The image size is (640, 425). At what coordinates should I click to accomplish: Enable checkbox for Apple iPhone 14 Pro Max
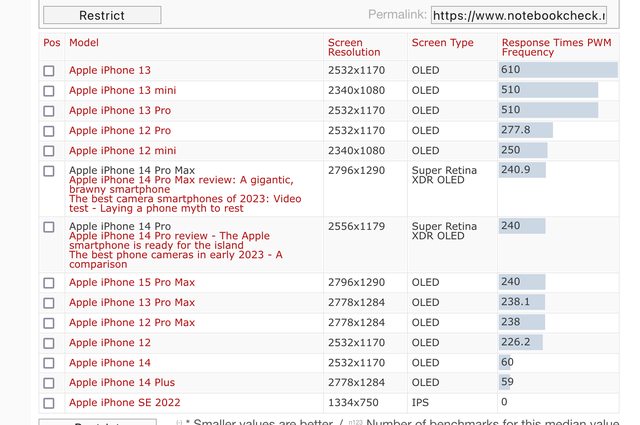[x=49, y=171]
